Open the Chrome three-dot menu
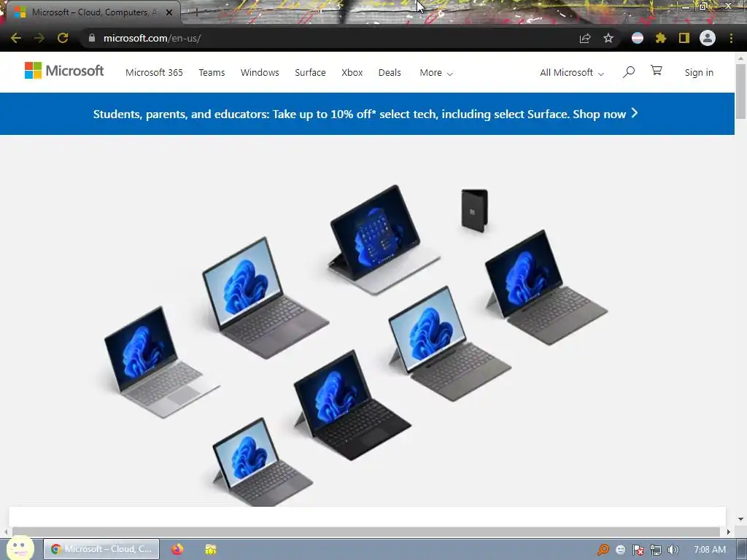This screenshot has width=747, height=560. coord(731,38)
